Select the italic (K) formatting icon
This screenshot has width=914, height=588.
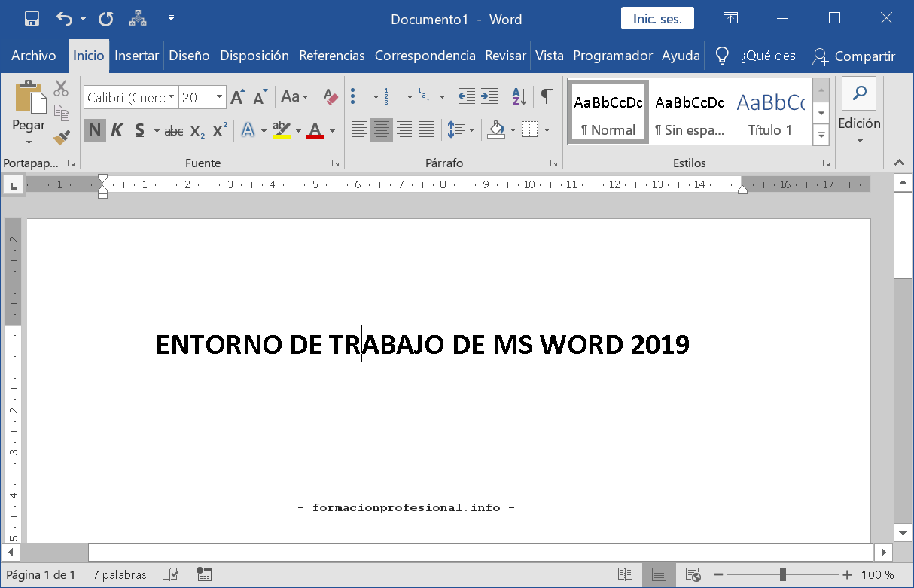coord(117,129)
